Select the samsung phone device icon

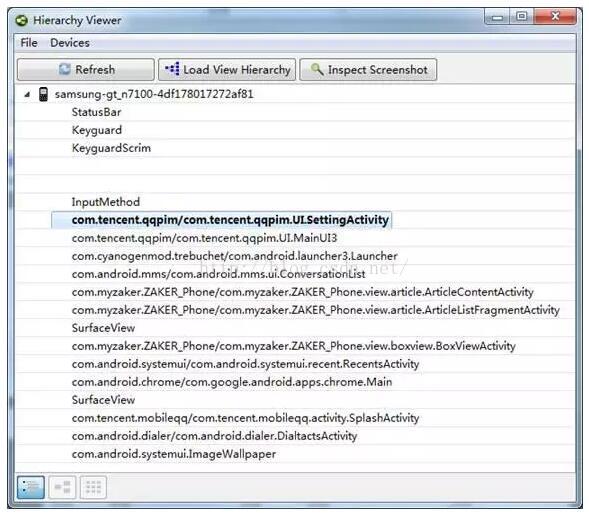coord(44,94)
